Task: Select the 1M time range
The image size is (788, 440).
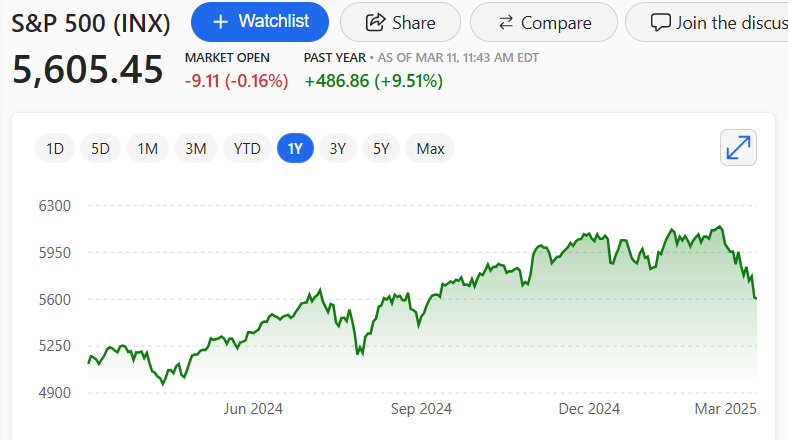Action: click(147, 149)
